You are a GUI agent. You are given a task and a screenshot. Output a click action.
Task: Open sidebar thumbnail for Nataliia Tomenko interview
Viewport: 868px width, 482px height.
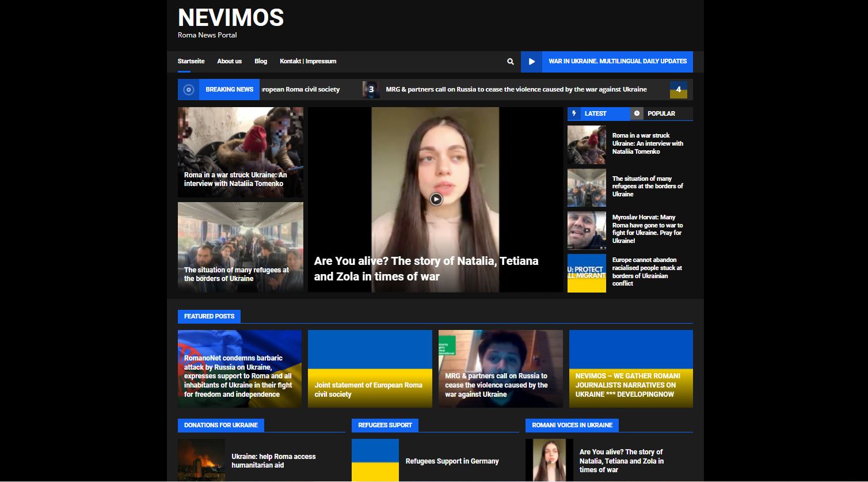(x=587, y=145)
